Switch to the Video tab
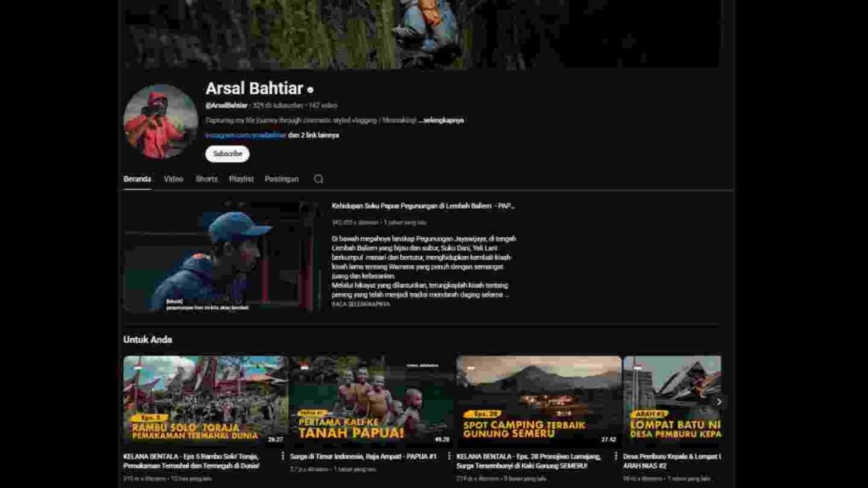Viewport: 868px width, 488px height. (x=174, y=179)
